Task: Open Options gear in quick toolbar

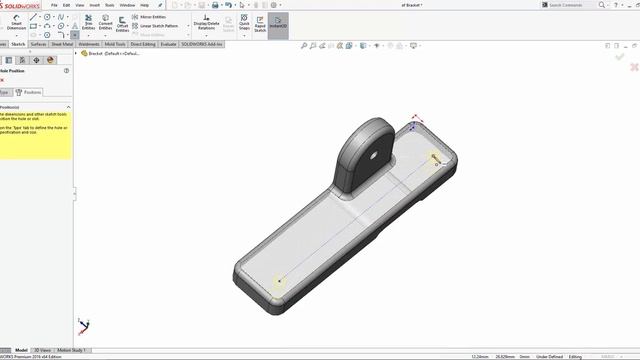Action: [x=274, y=5]
